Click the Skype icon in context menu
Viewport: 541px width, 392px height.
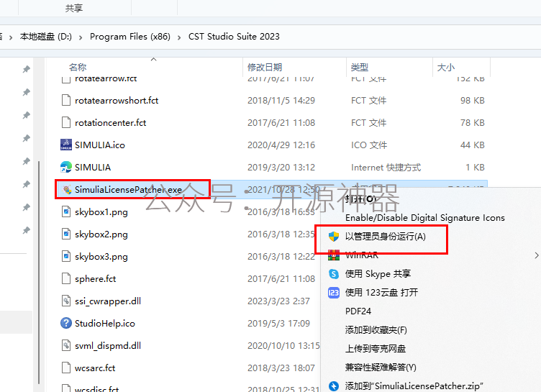tap(334, 274)
